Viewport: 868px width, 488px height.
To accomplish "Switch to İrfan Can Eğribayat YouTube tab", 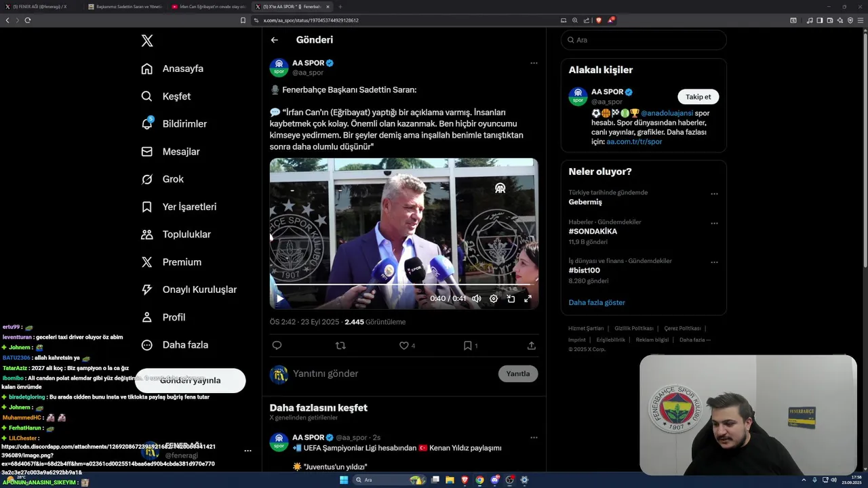I will pos(209,7).
